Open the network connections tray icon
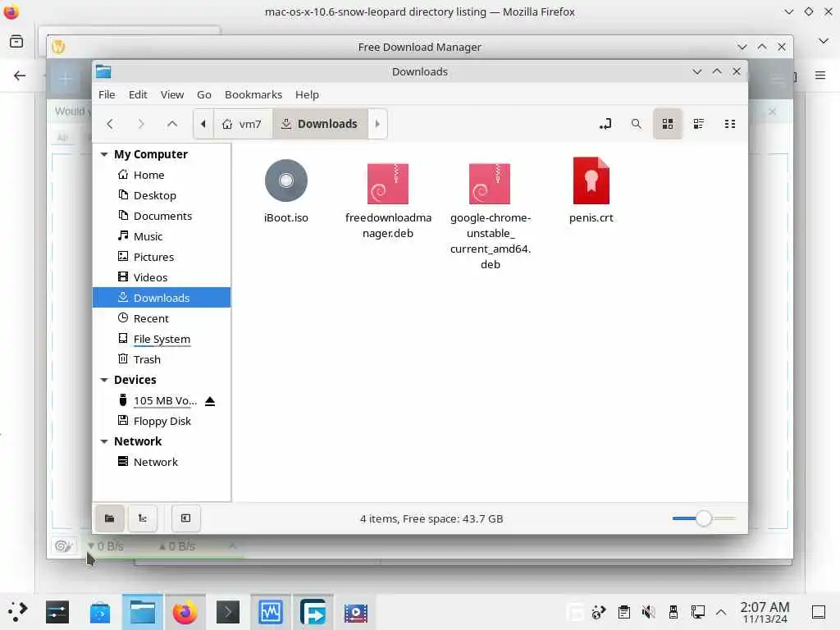 [697, 612]
